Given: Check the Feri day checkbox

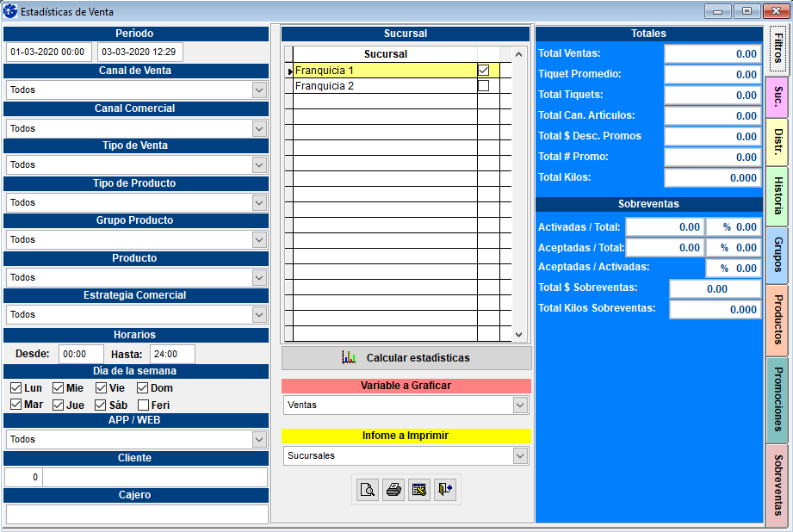Looking at the screenshot, I should coord(144,405).
